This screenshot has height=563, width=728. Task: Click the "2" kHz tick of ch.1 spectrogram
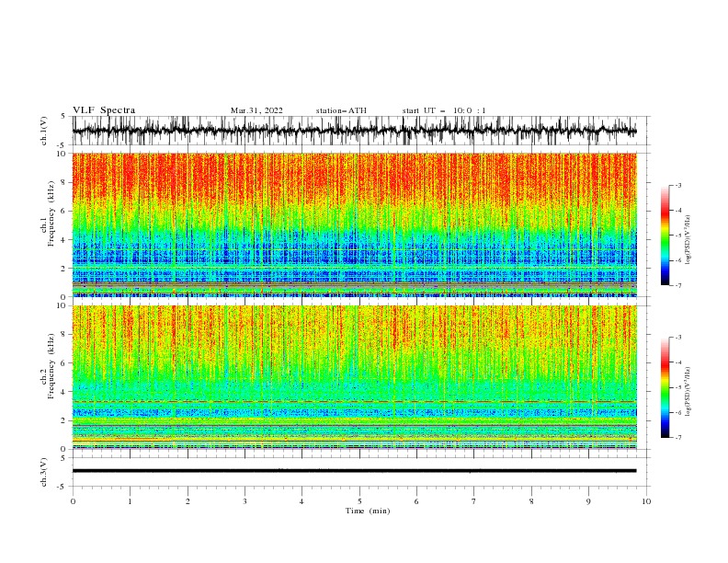tap(63, 269)
